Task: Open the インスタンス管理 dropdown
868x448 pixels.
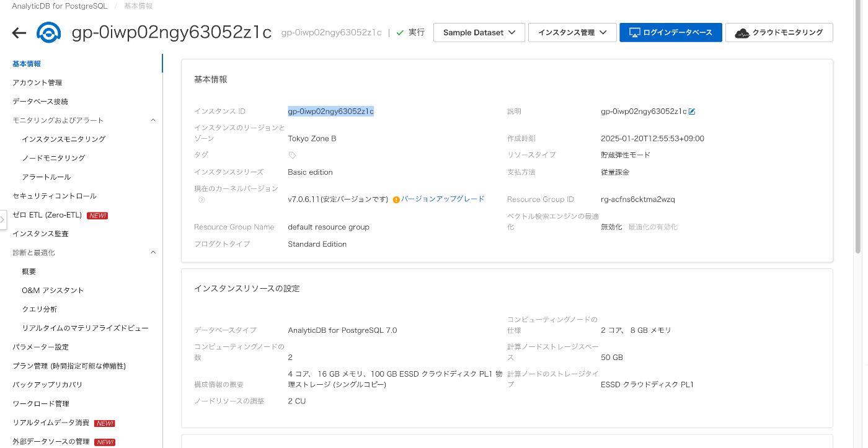Action: coord(572,32)
